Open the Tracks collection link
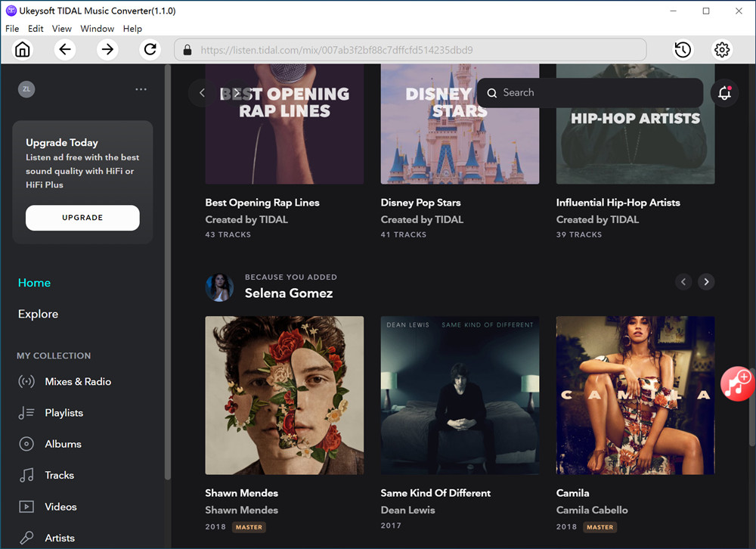 click(59, 475)
